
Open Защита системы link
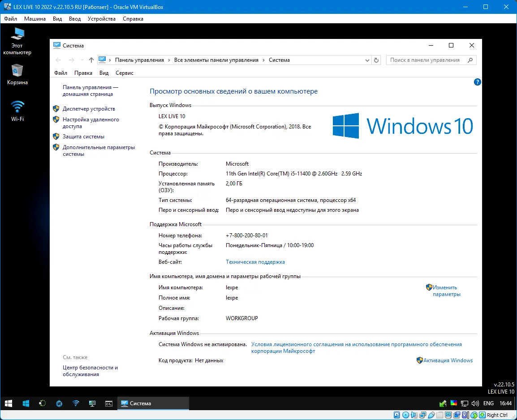(83, 137)
